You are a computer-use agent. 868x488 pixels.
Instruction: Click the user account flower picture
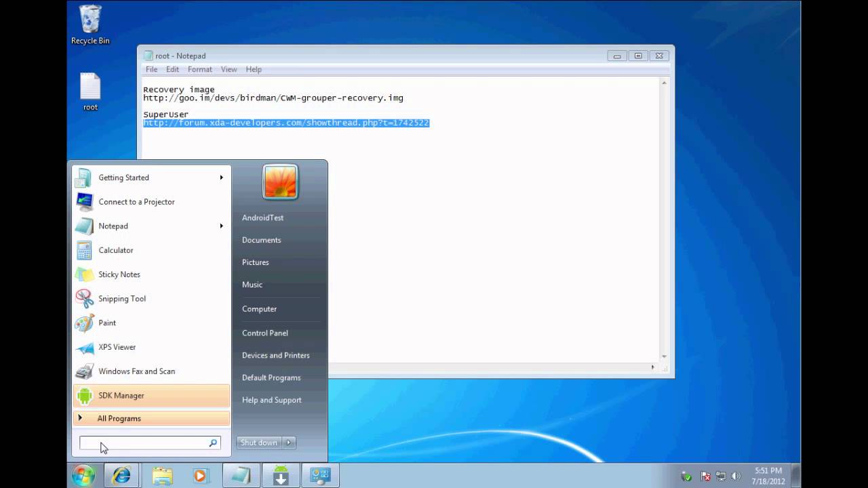pyautogui.click(x=280, y=182)
